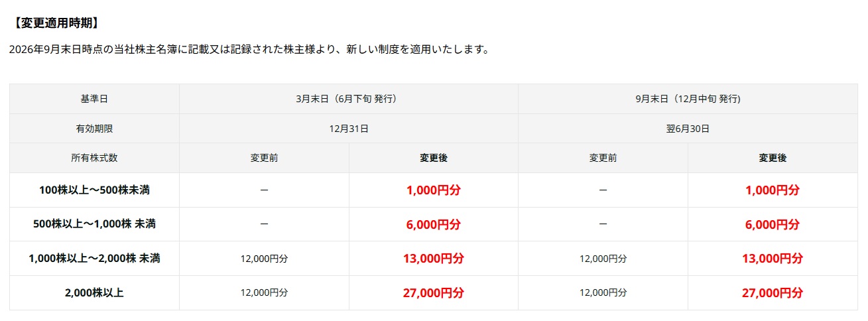Click the 27,000円分 value in the 9月末日 column

[773, 292]
